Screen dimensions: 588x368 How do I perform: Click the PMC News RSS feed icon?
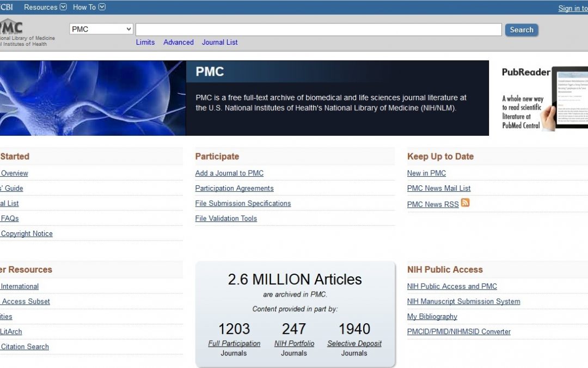point(465,202)
